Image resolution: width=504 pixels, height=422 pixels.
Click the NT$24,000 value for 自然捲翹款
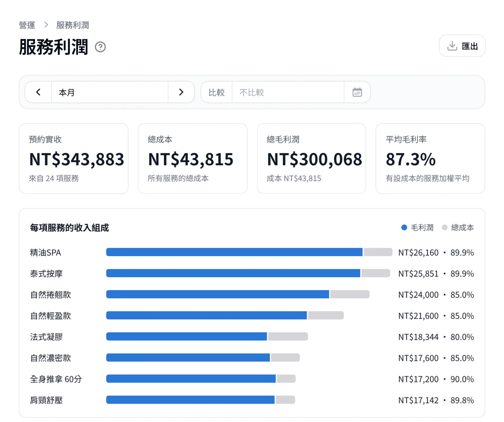[x=418, y=295]
